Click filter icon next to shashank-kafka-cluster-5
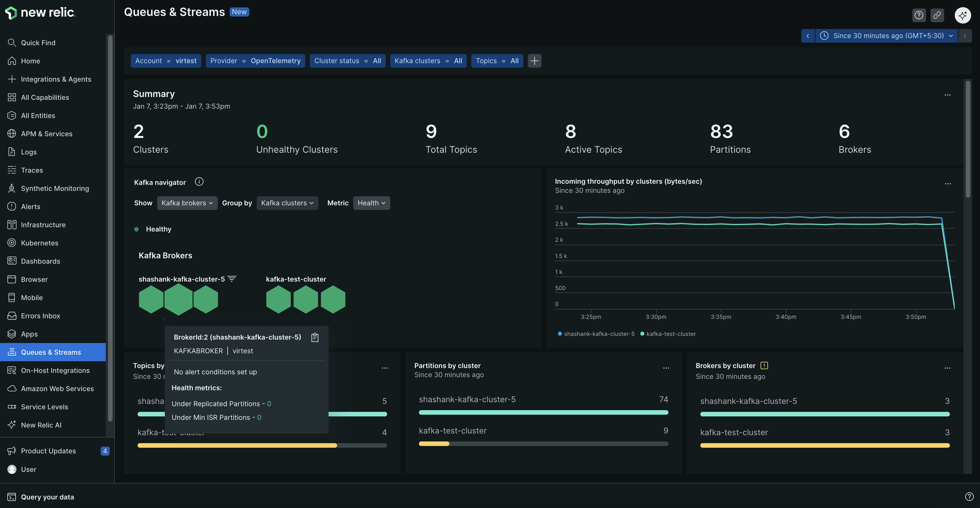980x508 pixels. point(232,279)
